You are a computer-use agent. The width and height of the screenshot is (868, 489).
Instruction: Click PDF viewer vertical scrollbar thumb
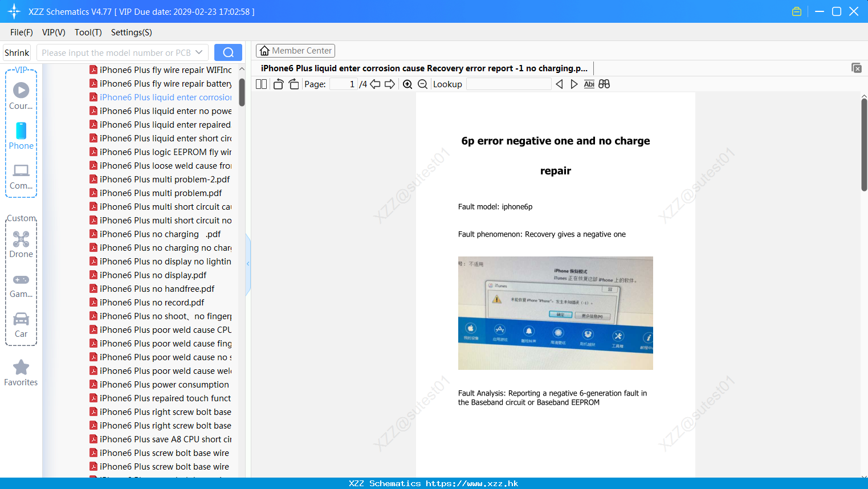[864, 145]
